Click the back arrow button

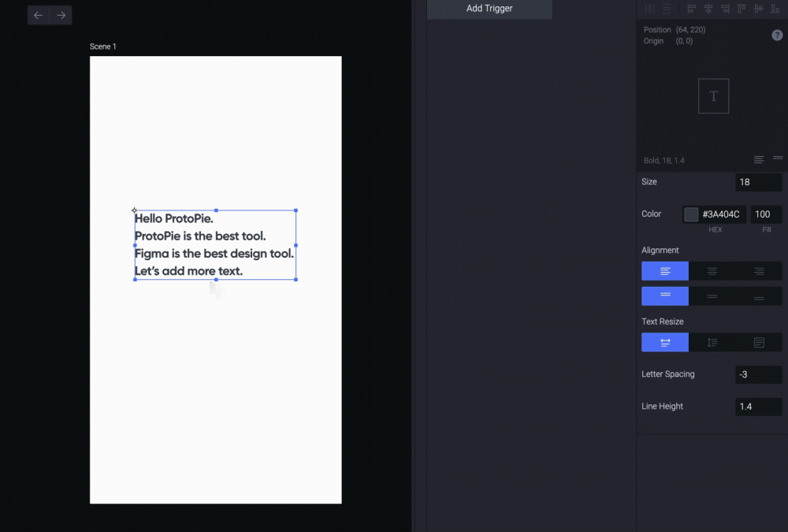coord(38,16)
